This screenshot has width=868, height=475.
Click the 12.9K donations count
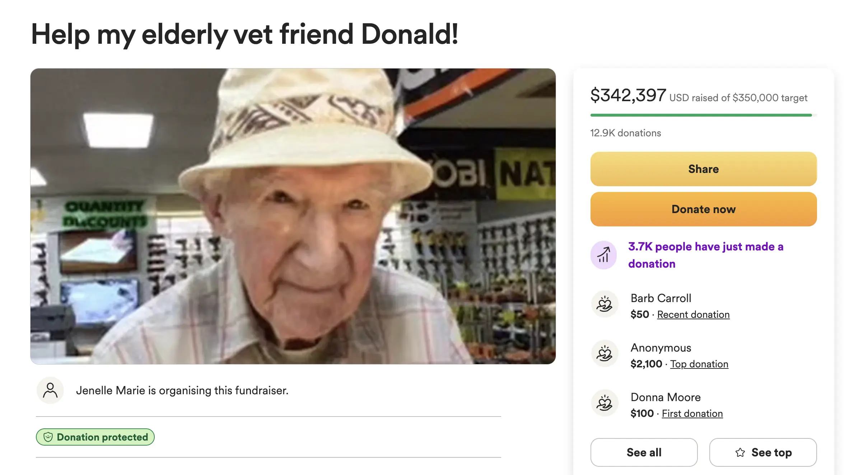coord(626,133)
